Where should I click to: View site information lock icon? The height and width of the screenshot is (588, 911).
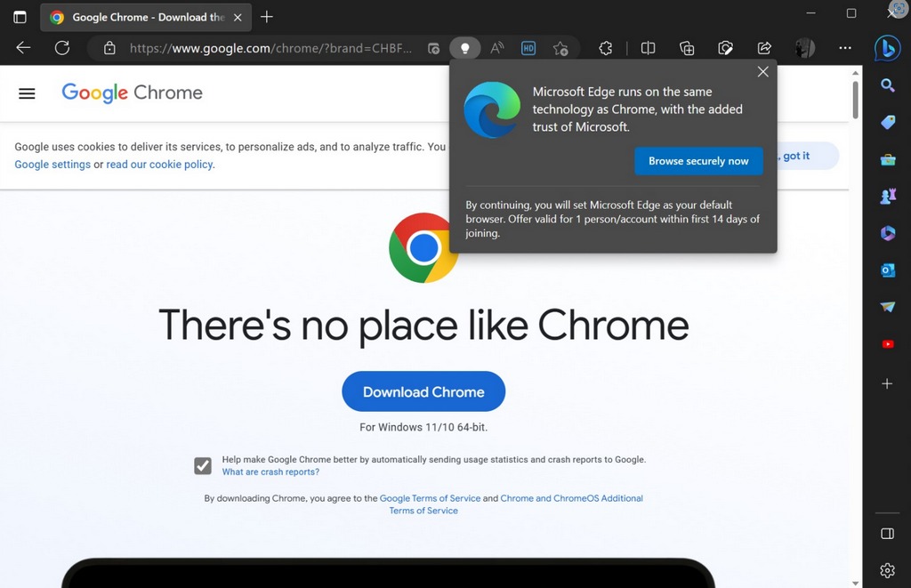click(x=109, y=48)
